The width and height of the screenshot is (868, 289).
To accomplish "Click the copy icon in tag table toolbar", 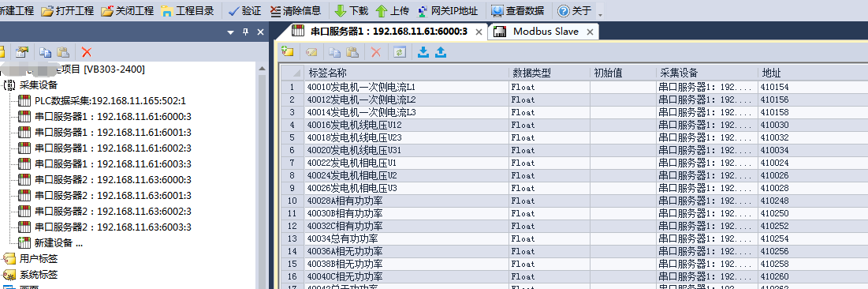I will (334, 52).
